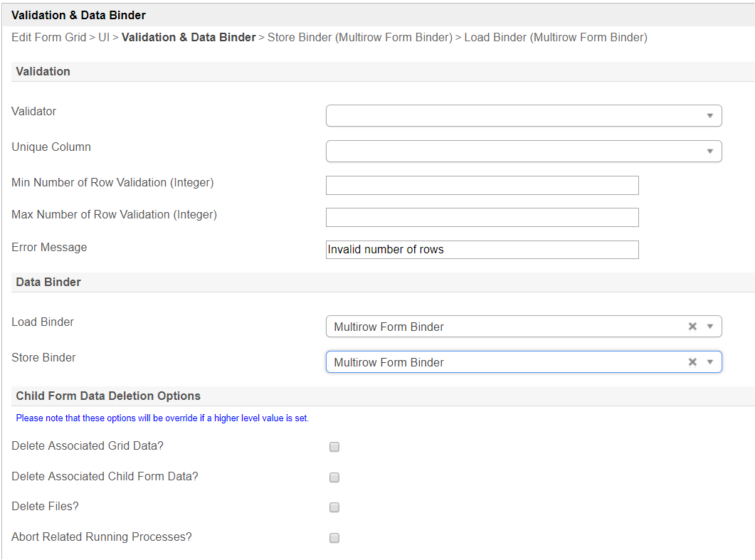Viewport: 755px width, 560px height.
Task: Expand the Unique Column dropdown
Action: click(709, 152)
